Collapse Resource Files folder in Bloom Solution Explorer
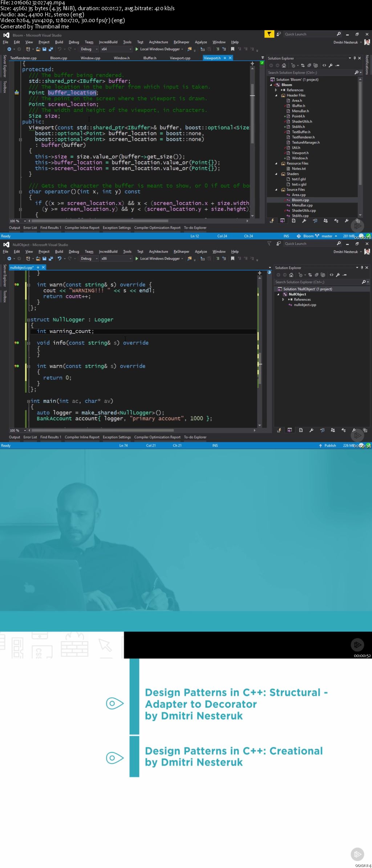This screenshot has height=868, width=372. (x=276, y=164)
